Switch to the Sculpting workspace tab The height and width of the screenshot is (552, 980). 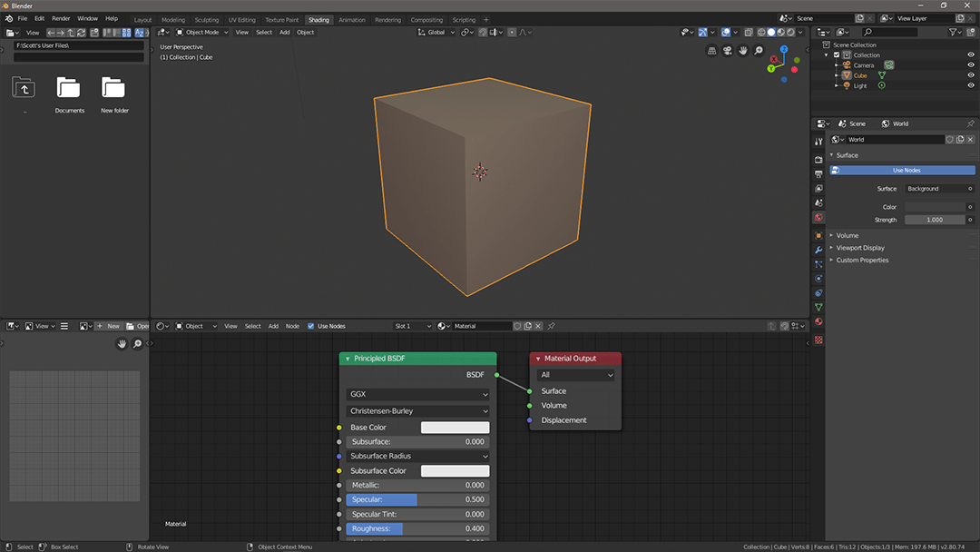pos(207,19)
